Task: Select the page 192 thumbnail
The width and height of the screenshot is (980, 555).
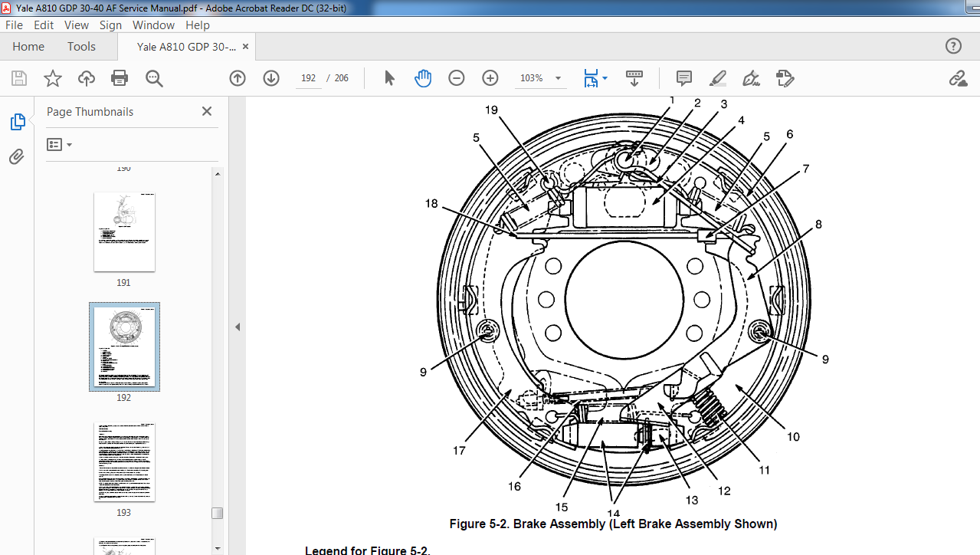Action: 124,347
